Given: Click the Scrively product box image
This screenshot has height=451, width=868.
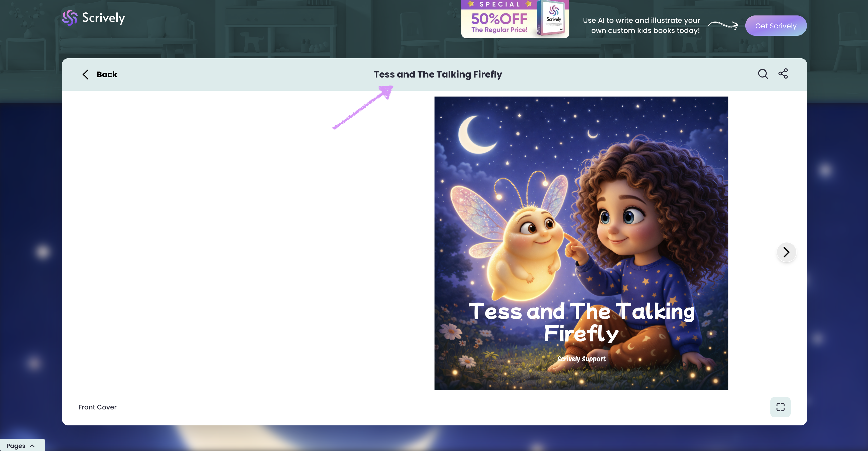Looking at the screenshot, I should pyautogui.click(x=553, y=18).
